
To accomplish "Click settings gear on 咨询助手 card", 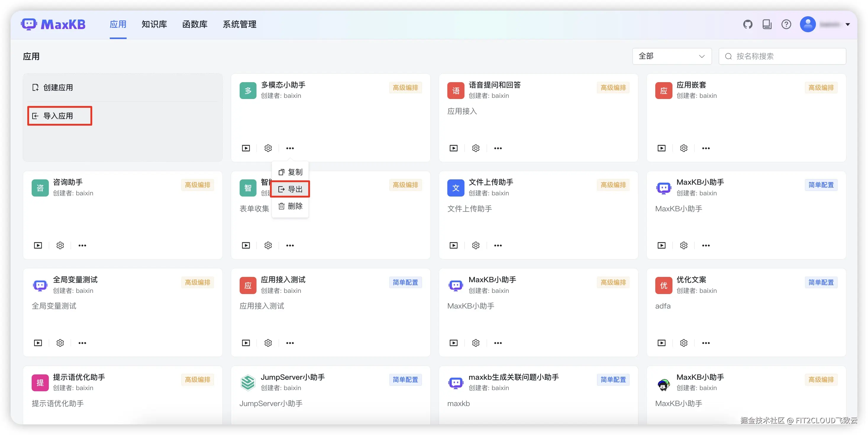I will pyautogui.click(x=60, y=246).
